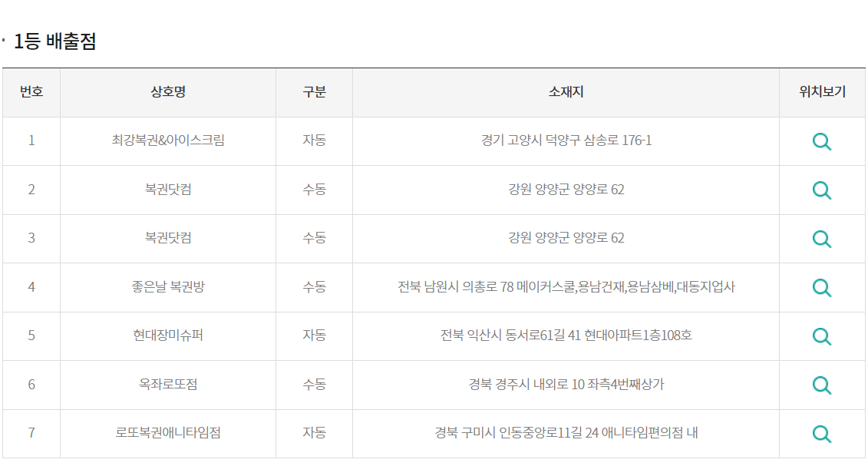
Task: Click the 구분 column header
Action: coord(314,92)
